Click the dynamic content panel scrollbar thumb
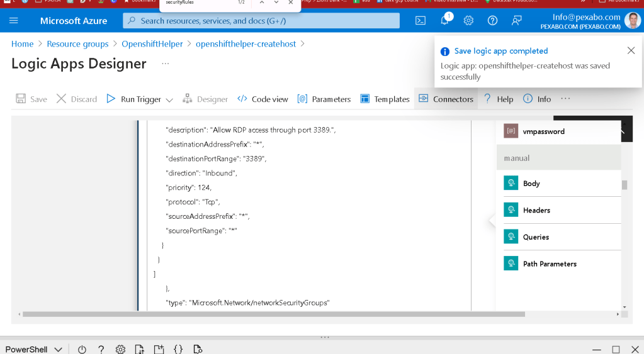Viewport: 644px width, 354px height. click(x=624, y=185)
